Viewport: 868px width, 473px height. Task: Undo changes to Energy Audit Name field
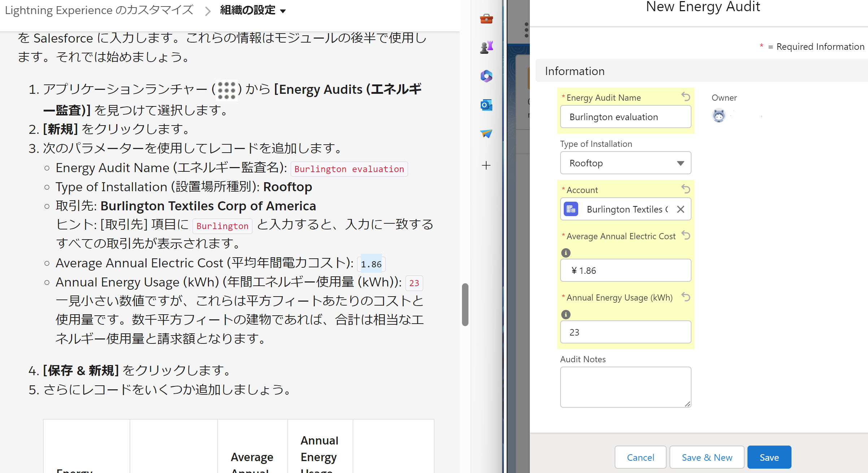[x=685, y=97]
